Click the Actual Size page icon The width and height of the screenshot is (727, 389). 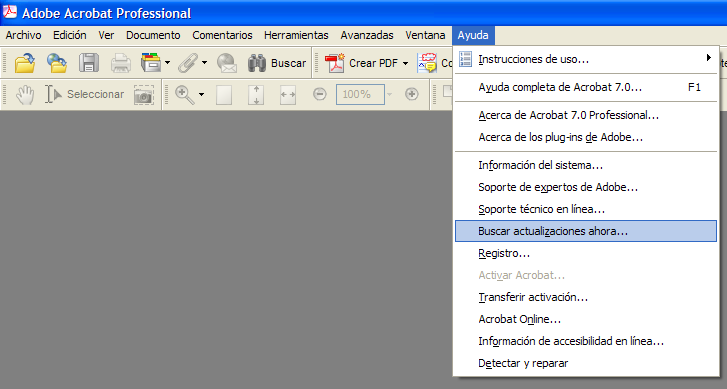[224, 94]
